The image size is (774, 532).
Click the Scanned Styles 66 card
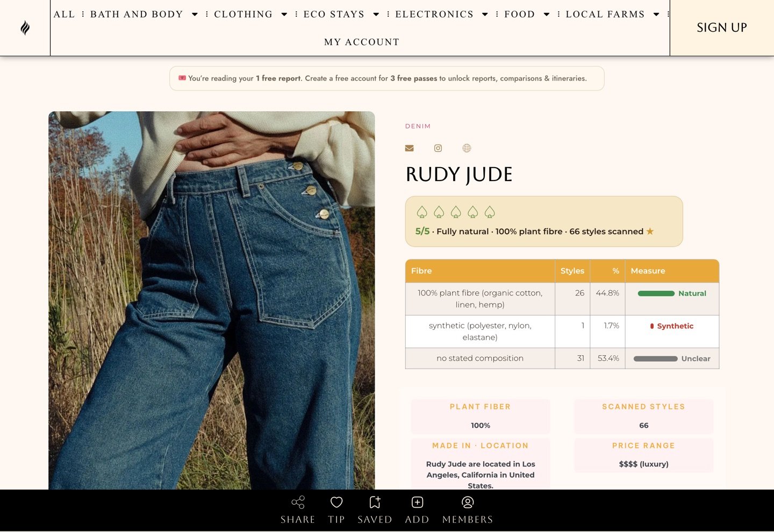[644, 416]
